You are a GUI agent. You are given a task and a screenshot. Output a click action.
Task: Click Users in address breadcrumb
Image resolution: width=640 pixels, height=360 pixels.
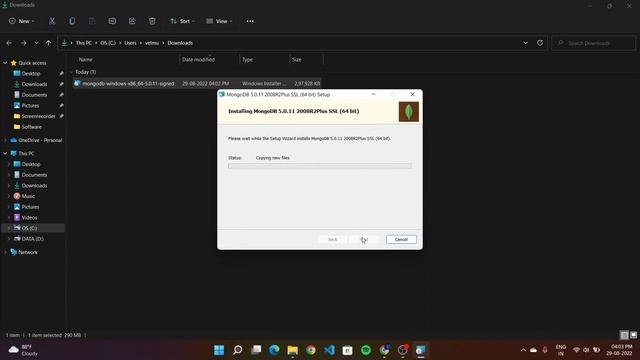pos(131,43)
